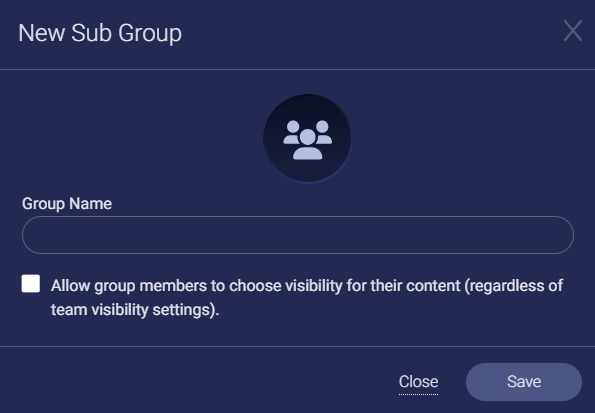Upload a picture via the dark round avatar
Viewport: 595px width, 413px height.
(x=307, y=139)
